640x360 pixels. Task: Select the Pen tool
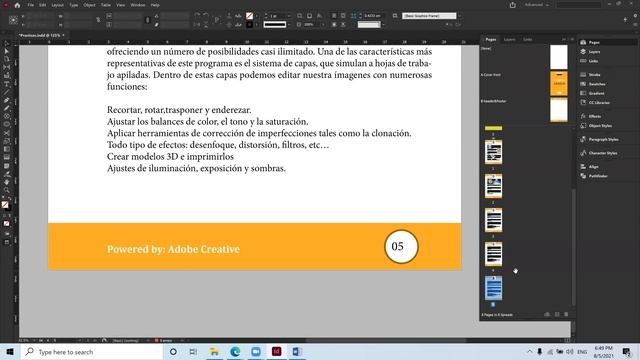click(7, 100)
